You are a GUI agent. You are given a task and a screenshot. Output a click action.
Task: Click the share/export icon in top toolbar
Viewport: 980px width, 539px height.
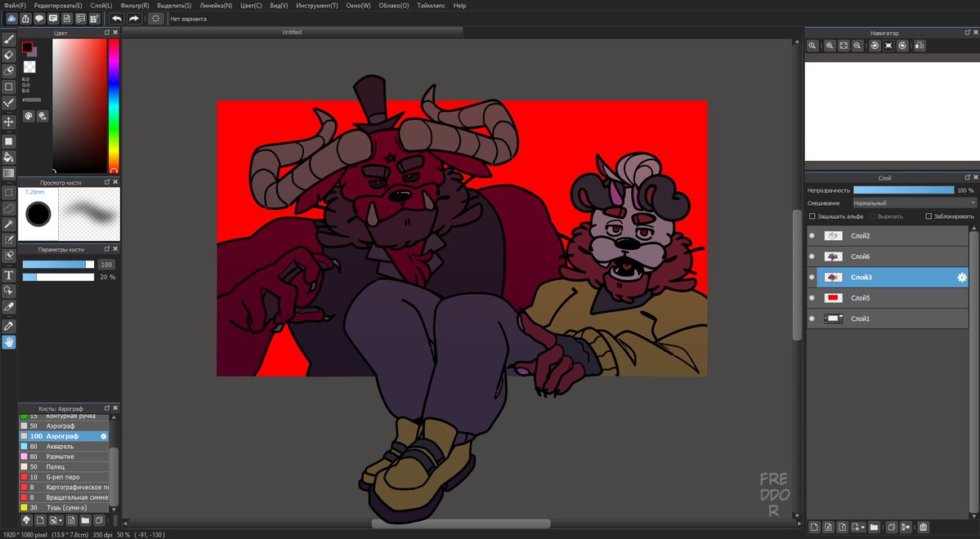click(x=25, y=19)
